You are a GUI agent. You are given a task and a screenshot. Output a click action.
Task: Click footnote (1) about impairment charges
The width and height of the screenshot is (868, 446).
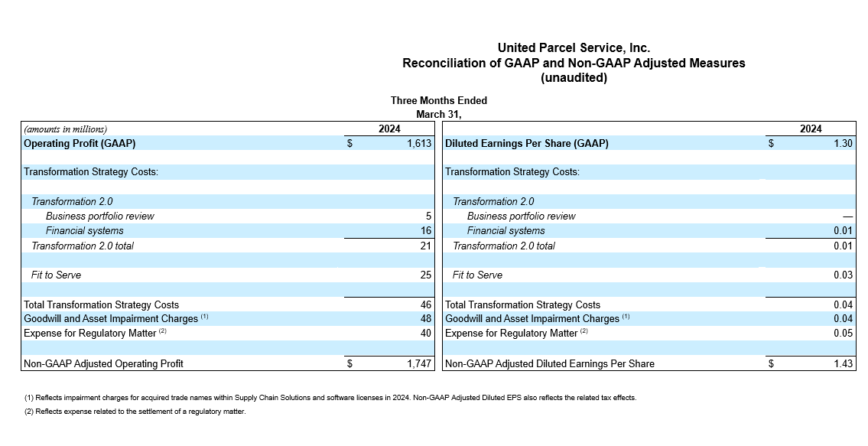click(330, 398)
